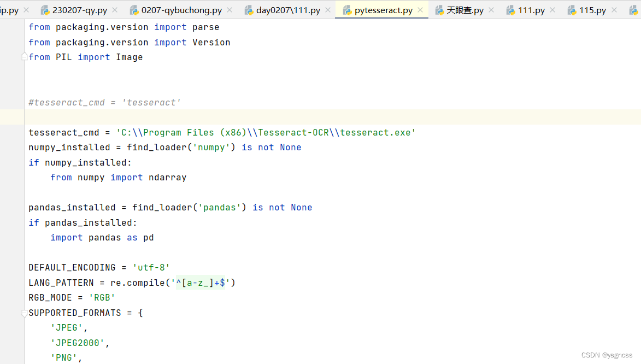Click the 'JPEG' format entry
The width and height of the screenshot is (641, 364).
[67, 327]
